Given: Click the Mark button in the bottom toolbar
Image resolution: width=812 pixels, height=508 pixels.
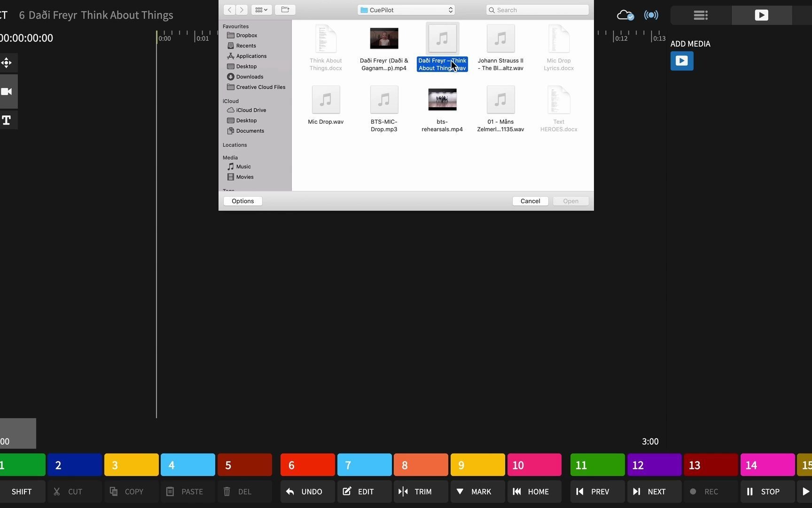Looking at the screenshot, I should pyautogui.click(x=476, y=492).
